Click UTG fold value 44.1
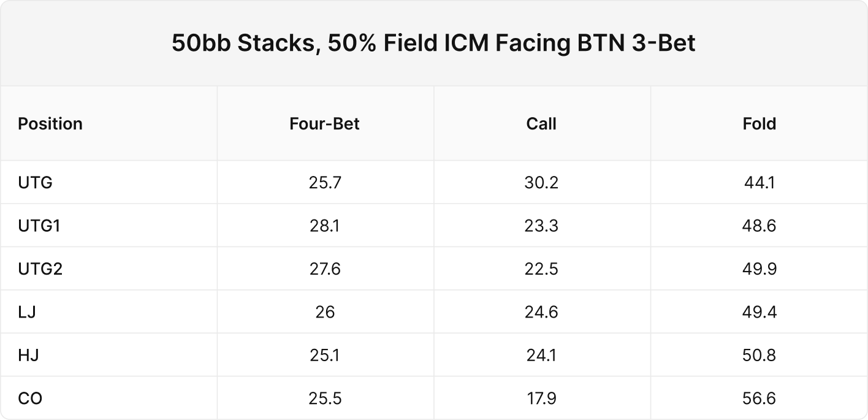Image resolution: width=868 pixels, height=420 pixels. coord(759,183)
